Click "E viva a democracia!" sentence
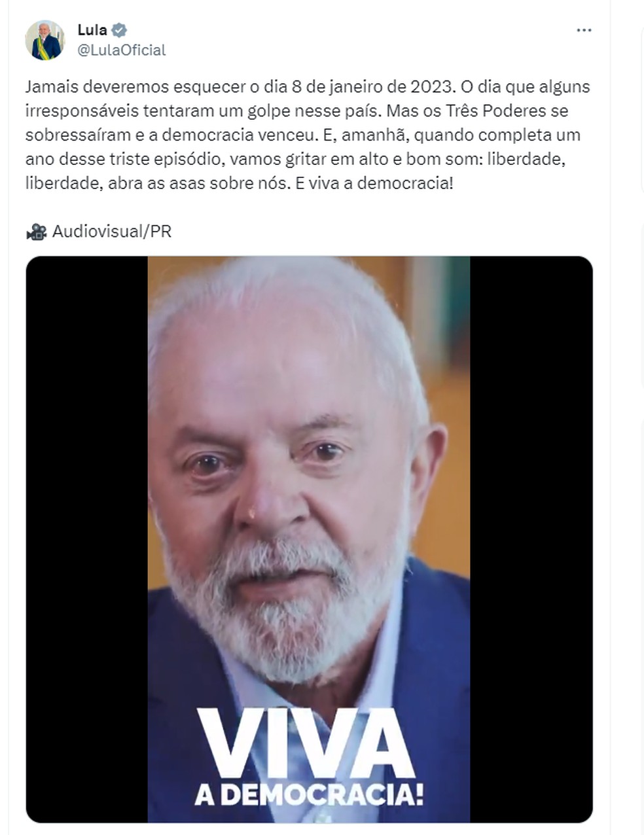 coord(374,183)
